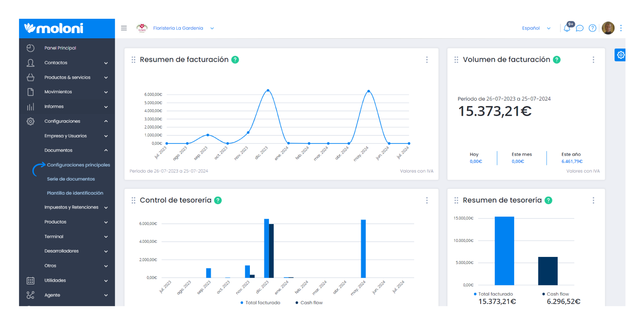Toggle the Total facturado legend in Control de tesorería
The image size is (644, 325).
[260, 303]
